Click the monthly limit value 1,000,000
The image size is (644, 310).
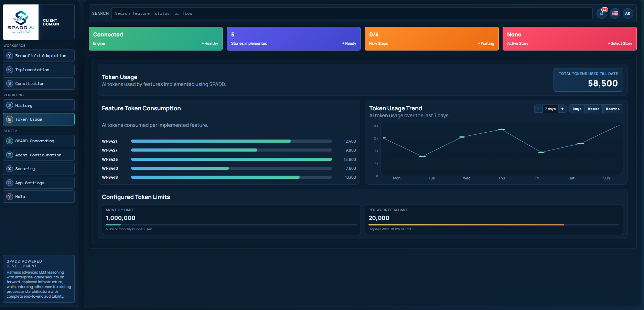click(x=121, y=218)
